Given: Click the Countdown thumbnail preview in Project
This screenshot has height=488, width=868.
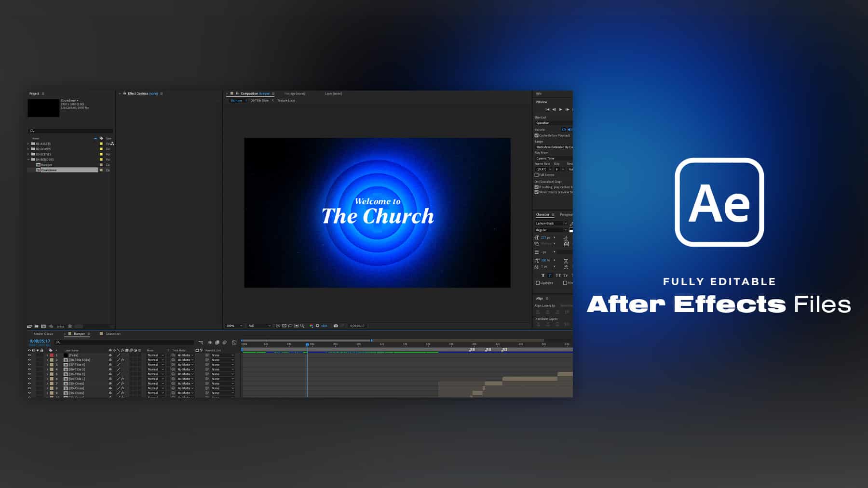Looking at the screenshot, I should click(x=43, y=108).
